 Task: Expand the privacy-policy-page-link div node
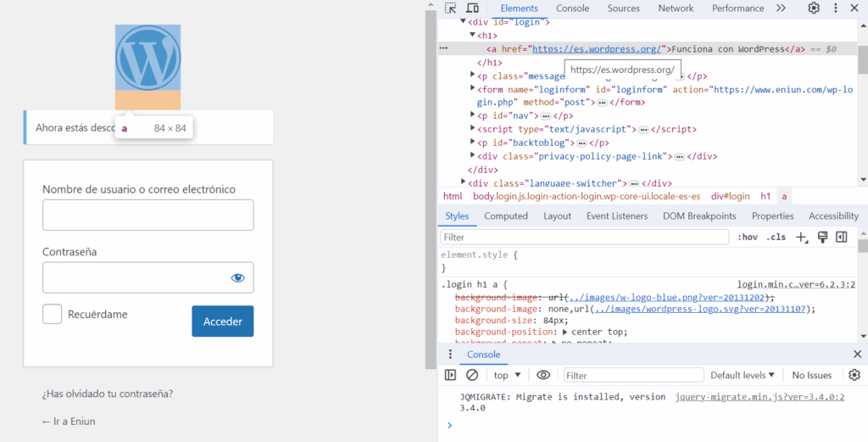pos(473,156)
